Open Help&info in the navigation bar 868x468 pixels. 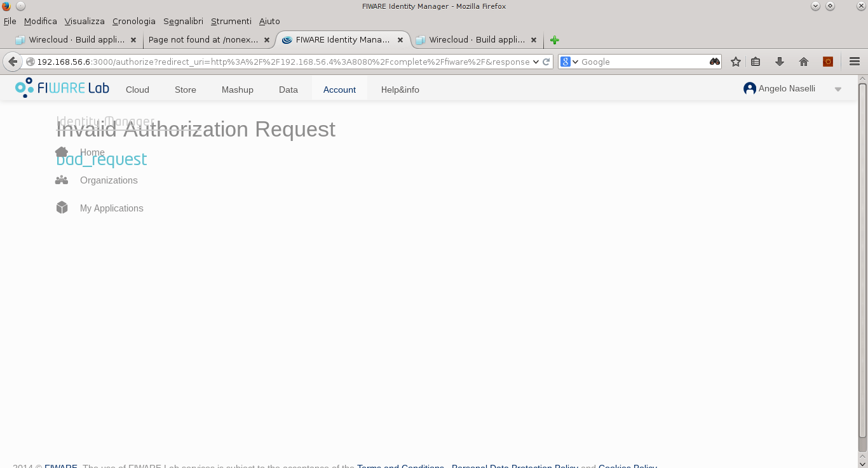[400, 90]
